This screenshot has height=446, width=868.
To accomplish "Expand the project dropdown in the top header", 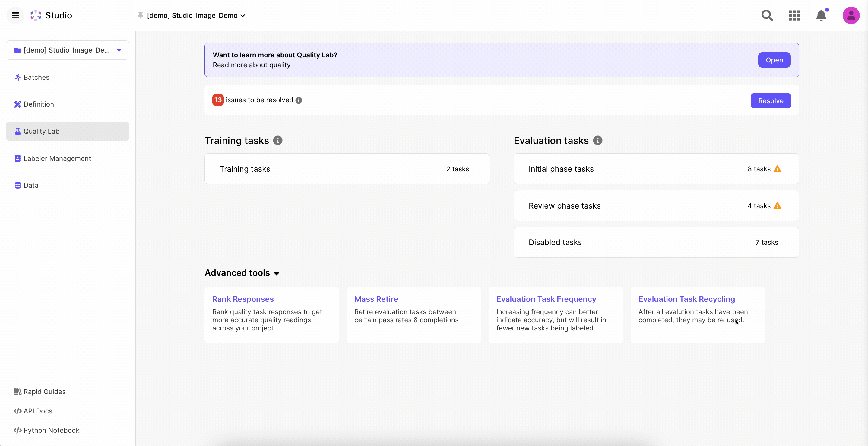I will [242, 16].
